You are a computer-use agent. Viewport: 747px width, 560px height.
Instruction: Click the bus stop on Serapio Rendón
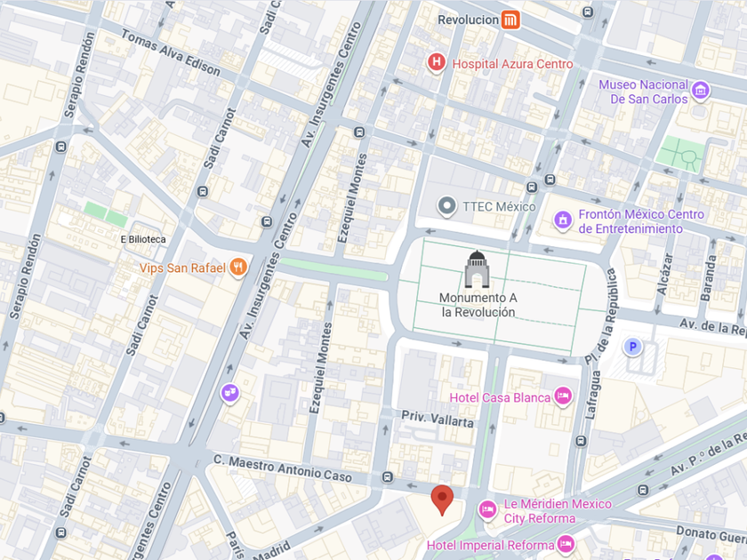(60, 147)
